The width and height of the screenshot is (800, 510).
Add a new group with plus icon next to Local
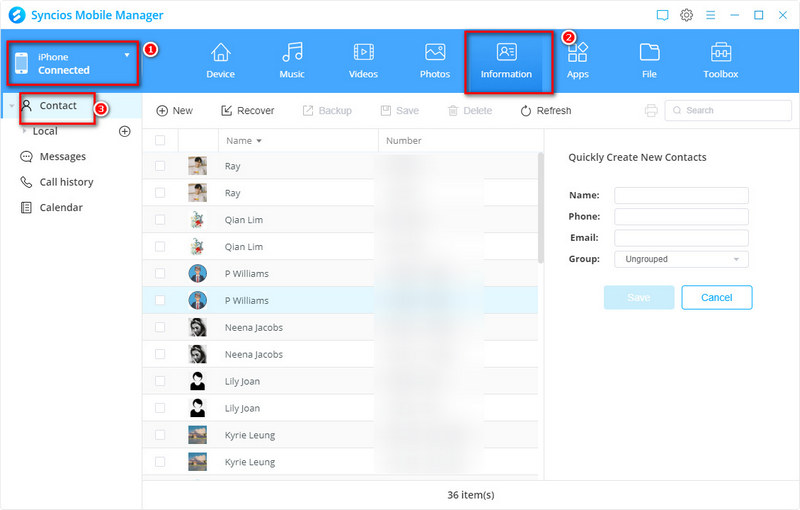(124, 131)
